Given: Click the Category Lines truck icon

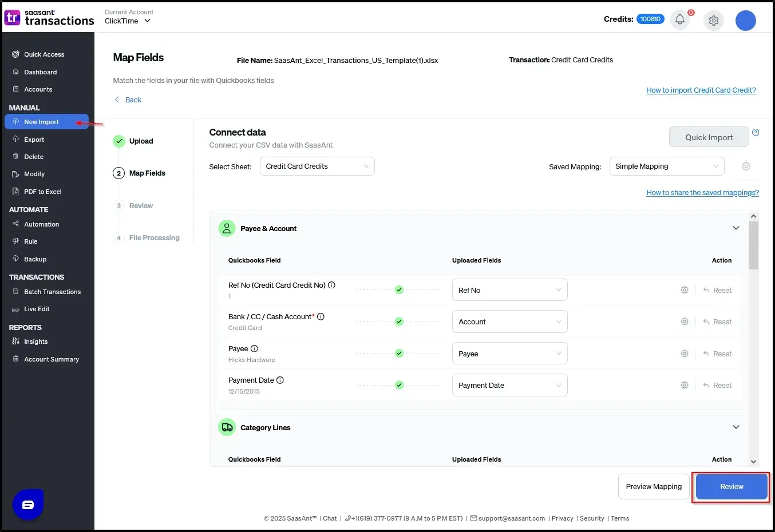Looking at the screenshot, I should point(227,427).
